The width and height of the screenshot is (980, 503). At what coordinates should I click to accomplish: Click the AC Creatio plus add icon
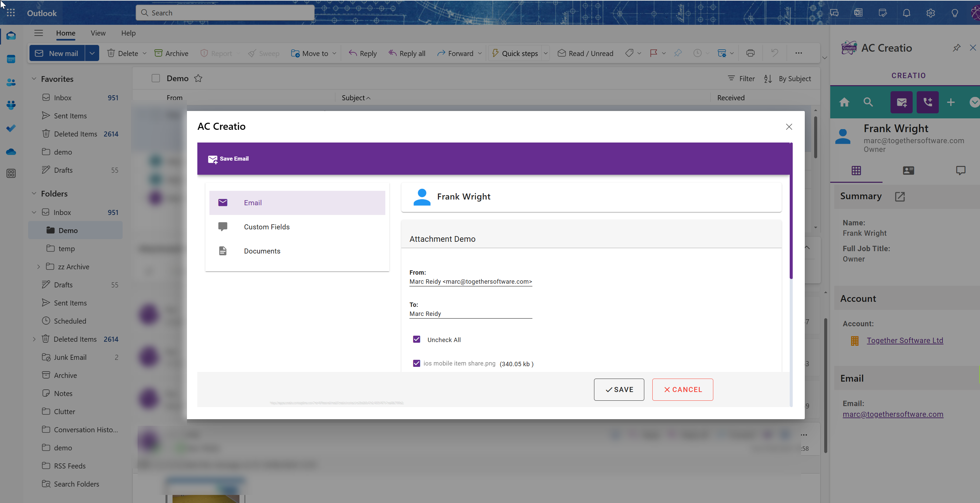[x=951, y=102]
